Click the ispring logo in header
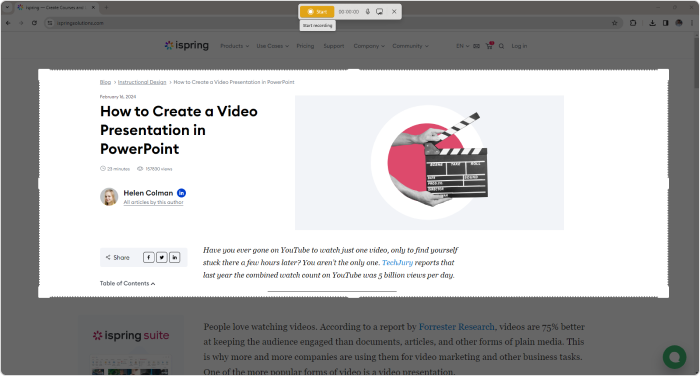Viewport: 700px width, 376px height. pos(187,45)
